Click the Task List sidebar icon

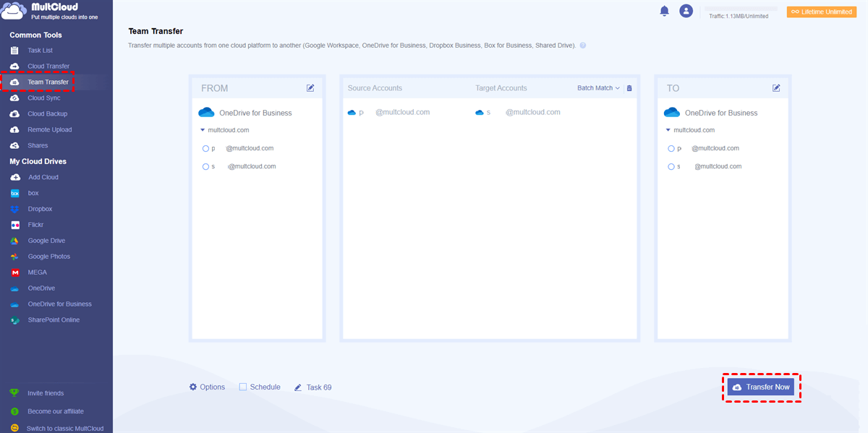tap(14, 51)
